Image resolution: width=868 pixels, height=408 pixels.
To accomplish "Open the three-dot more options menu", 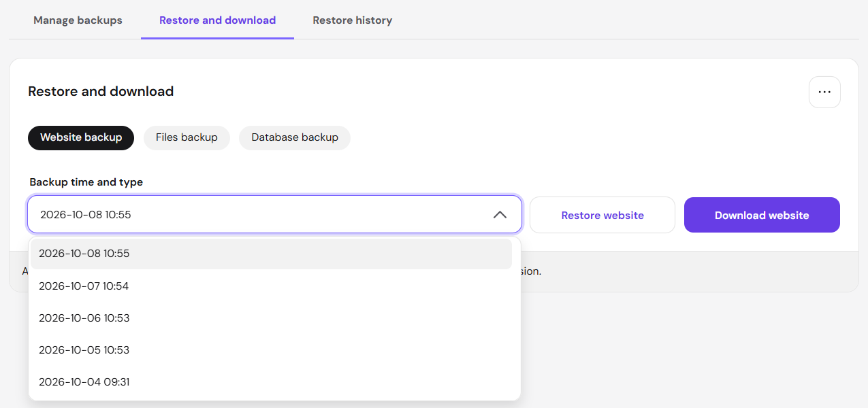I will [x=824, y=92].
